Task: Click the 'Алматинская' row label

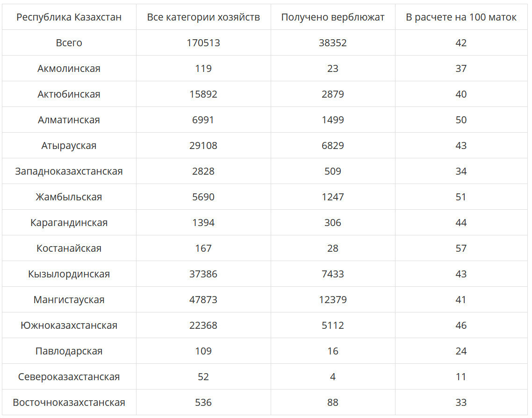Action: click(69, 120)
